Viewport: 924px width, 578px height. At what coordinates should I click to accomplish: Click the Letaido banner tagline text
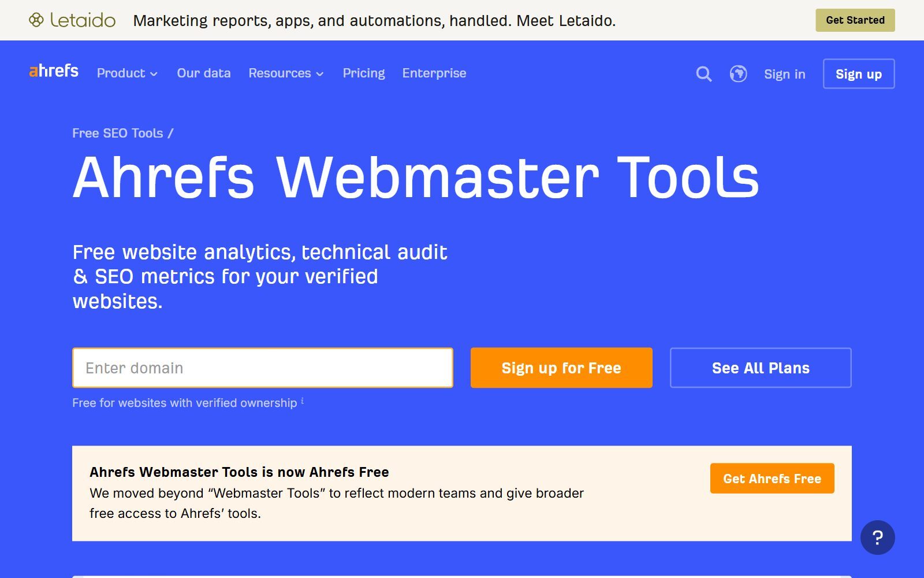(374, 21)
